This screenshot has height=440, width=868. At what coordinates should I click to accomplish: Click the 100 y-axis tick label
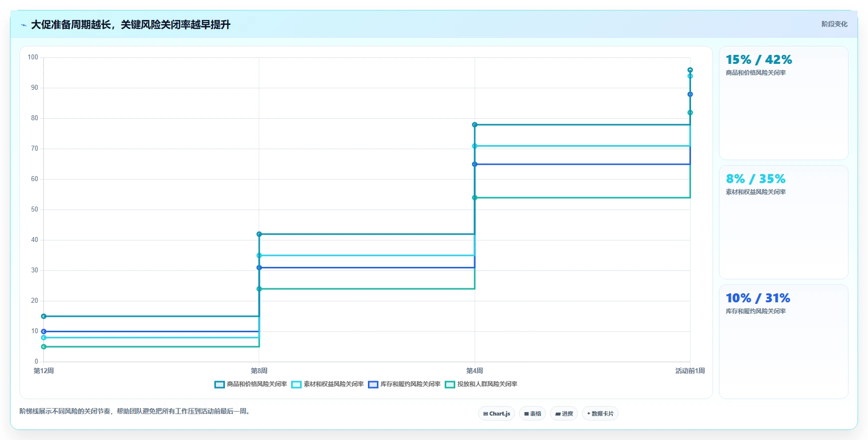point(33,57)
